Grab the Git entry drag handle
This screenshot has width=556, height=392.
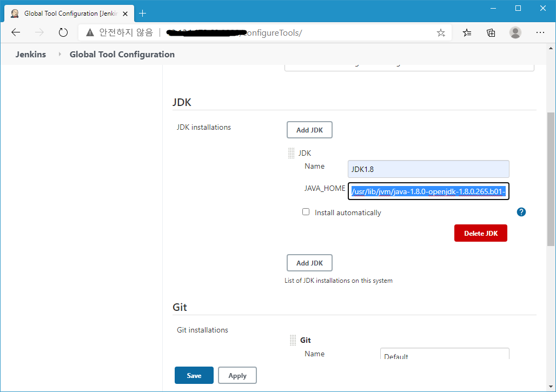coord(293,340)
